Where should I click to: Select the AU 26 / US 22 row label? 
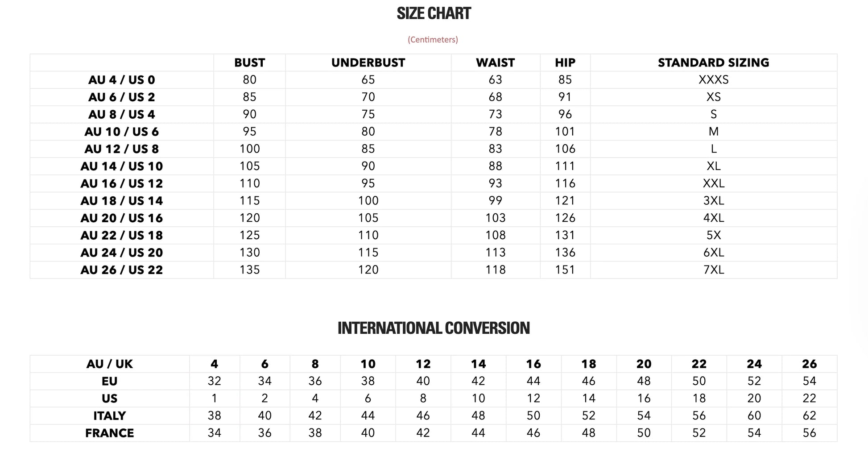point(121,270)
